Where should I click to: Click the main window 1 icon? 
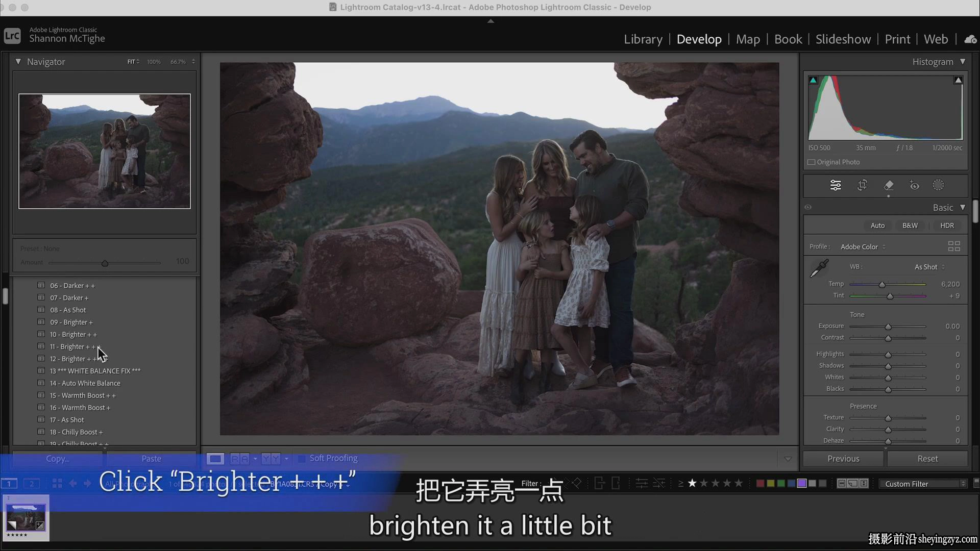pyautogui.click(x=9, y=483)
